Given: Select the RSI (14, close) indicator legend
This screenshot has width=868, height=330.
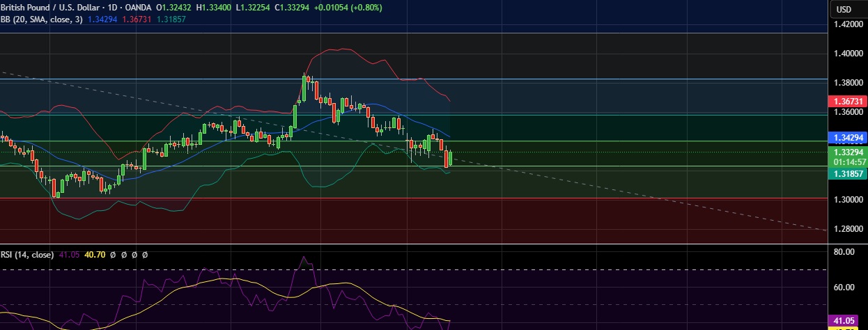Looking at the screenshot, I should click(26, 255).
